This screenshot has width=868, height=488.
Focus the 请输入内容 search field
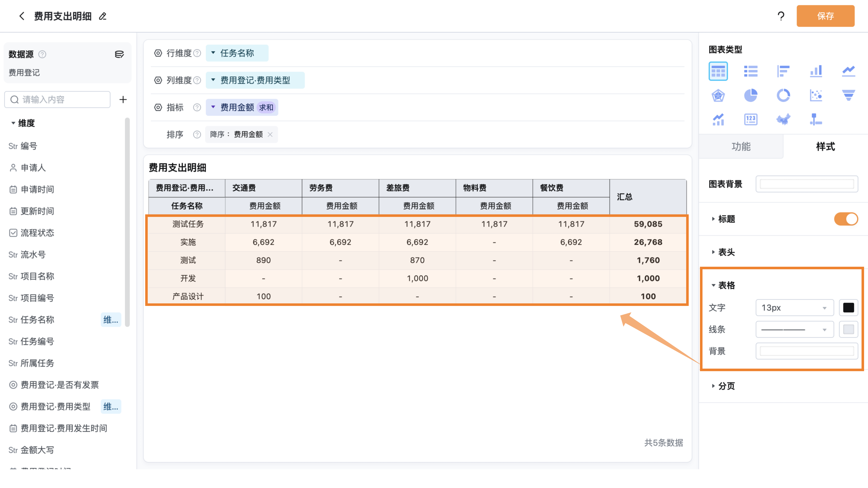[x=57, y=99]
